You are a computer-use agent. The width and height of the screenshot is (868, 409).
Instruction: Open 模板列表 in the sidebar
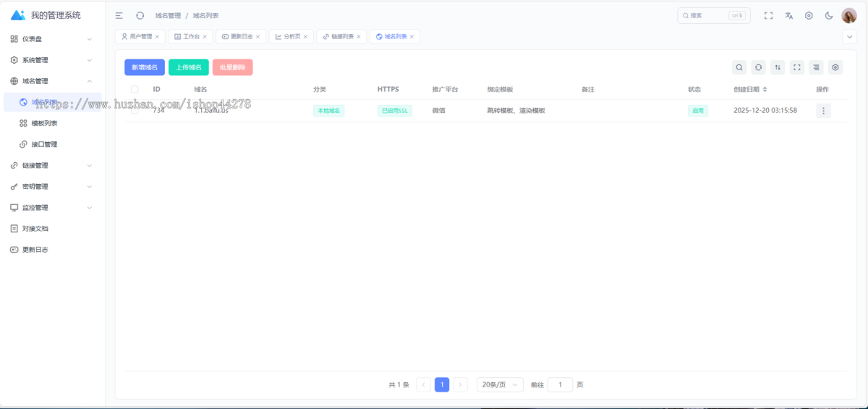coord(52,123)
